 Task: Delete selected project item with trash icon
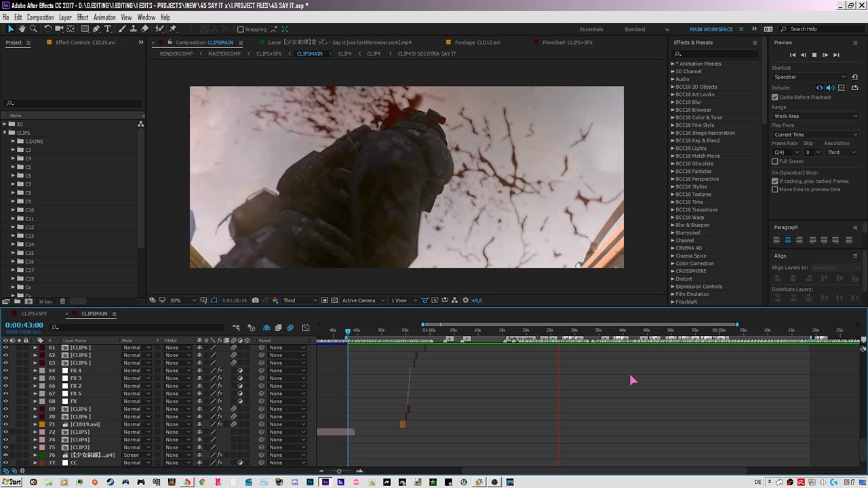pyautogui.click(x=62, y=301)
